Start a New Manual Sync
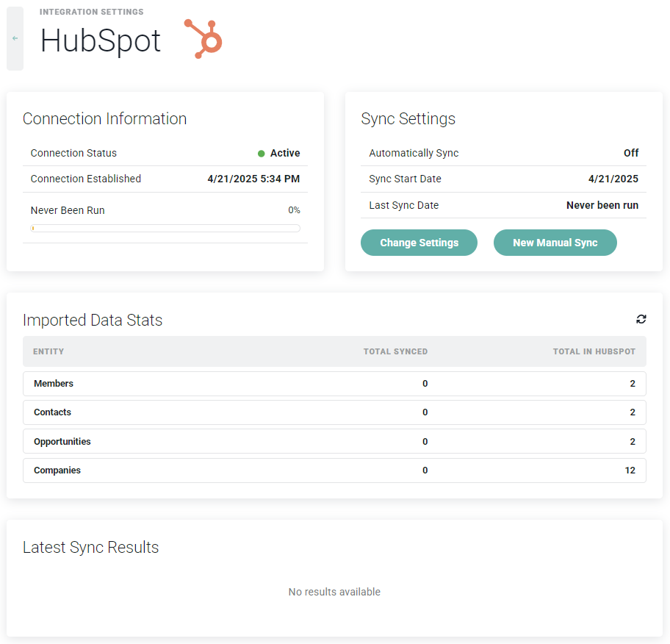The width and height of the screenshot is (670, 644). 555,243
